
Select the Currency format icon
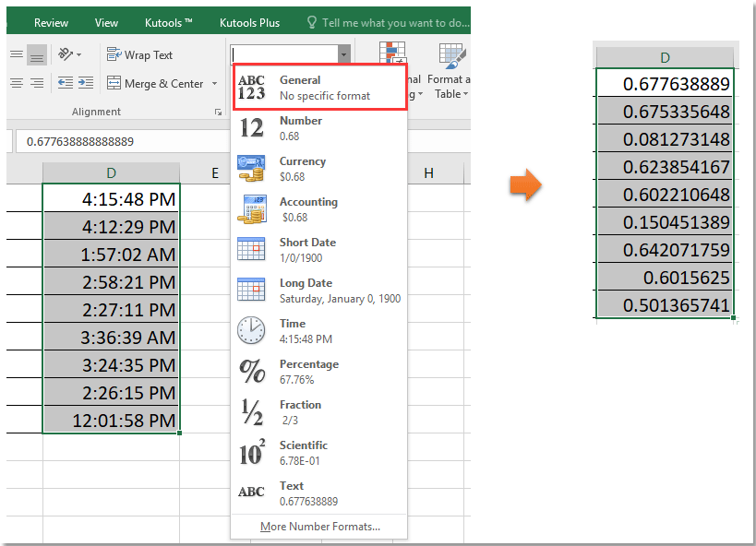pos(251,167)
